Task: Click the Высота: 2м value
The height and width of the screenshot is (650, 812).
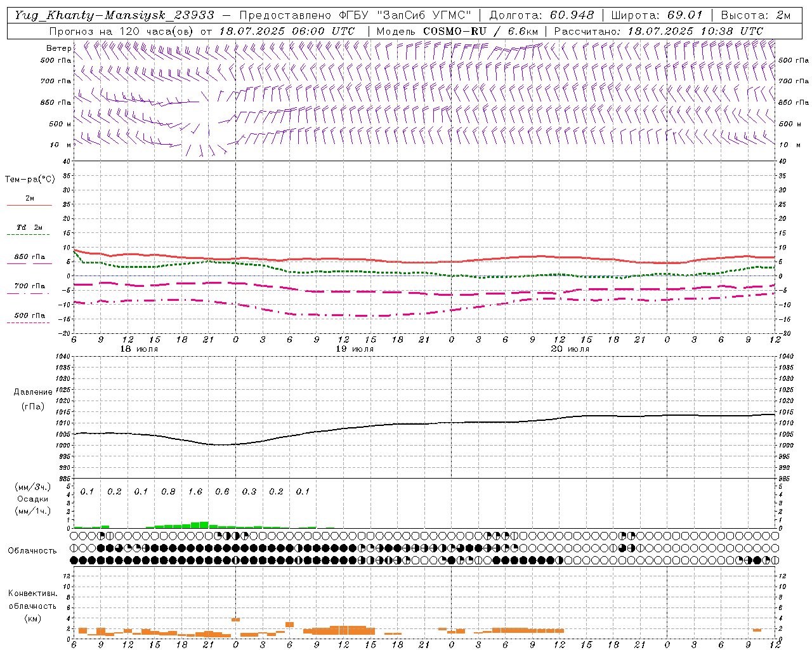Action: (x=755, y=15)
